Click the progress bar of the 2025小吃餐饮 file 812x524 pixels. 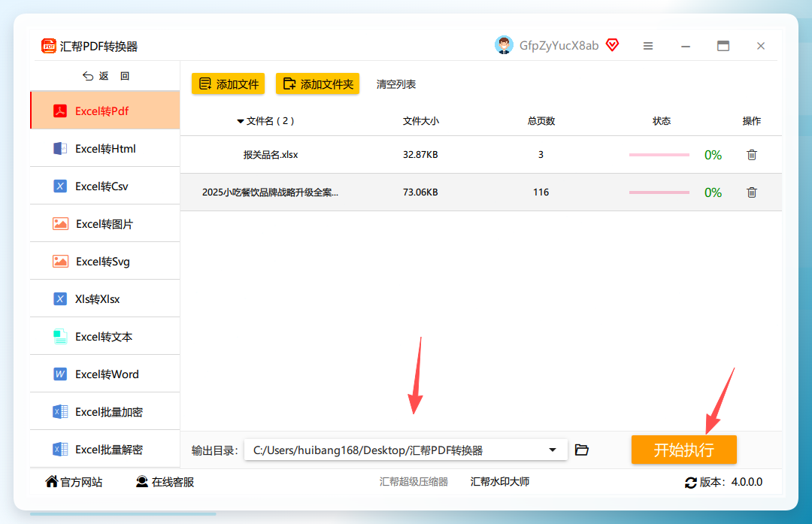659,192
